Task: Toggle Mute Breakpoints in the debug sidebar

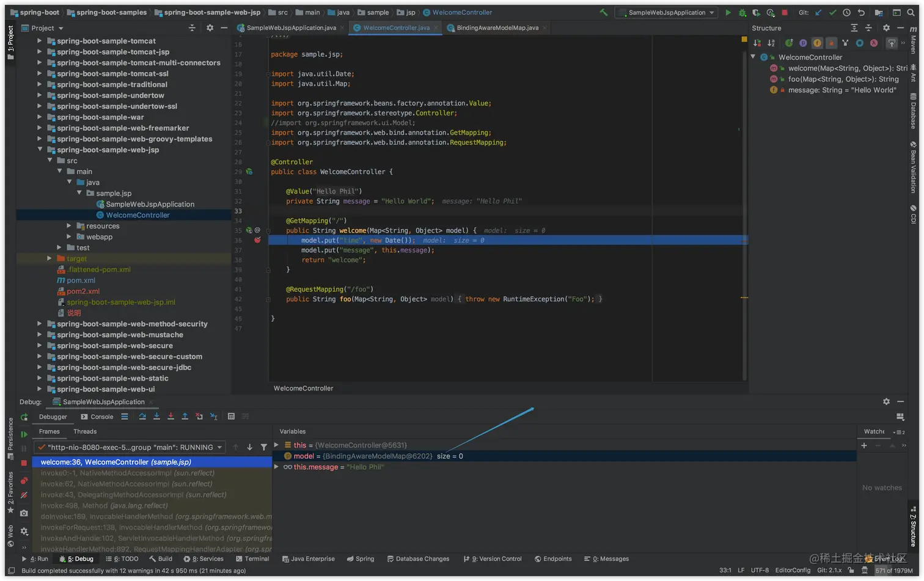Action: pyautogui.click(x=24, y=495)
